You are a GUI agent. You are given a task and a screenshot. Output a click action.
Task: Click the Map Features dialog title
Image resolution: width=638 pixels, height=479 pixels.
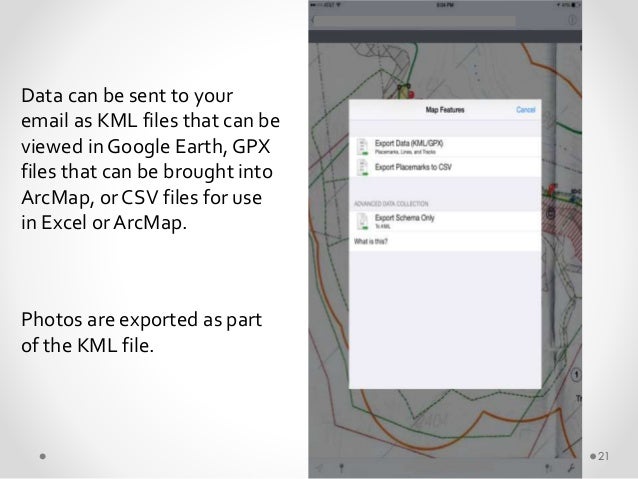click(x=445, y=109)
